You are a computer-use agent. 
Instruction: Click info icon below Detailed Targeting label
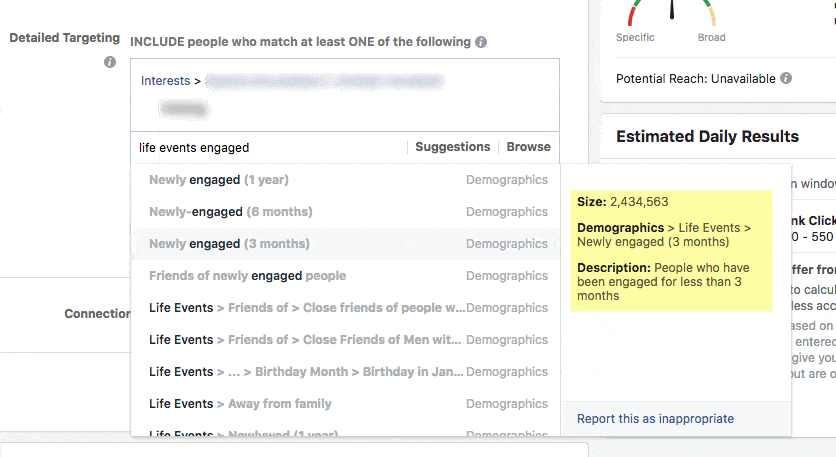(110, 62)
